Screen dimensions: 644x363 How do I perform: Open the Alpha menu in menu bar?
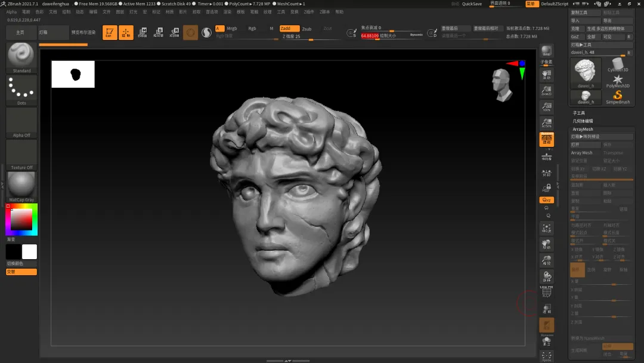[x=11, y=11]
